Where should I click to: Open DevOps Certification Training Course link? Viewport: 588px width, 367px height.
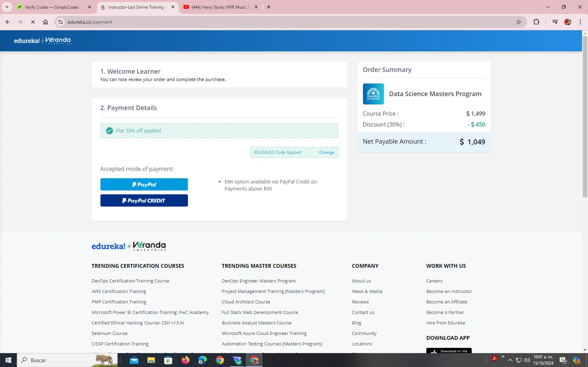(130, 281)
